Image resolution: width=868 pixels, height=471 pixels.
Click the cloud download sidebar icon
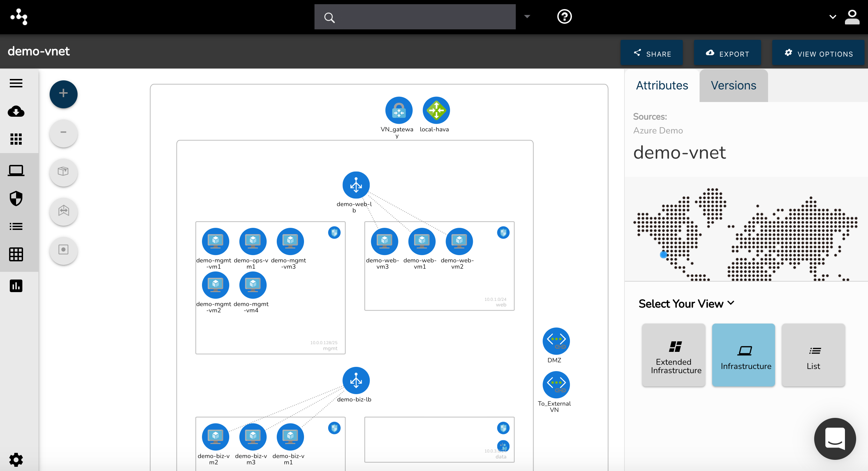16,111
